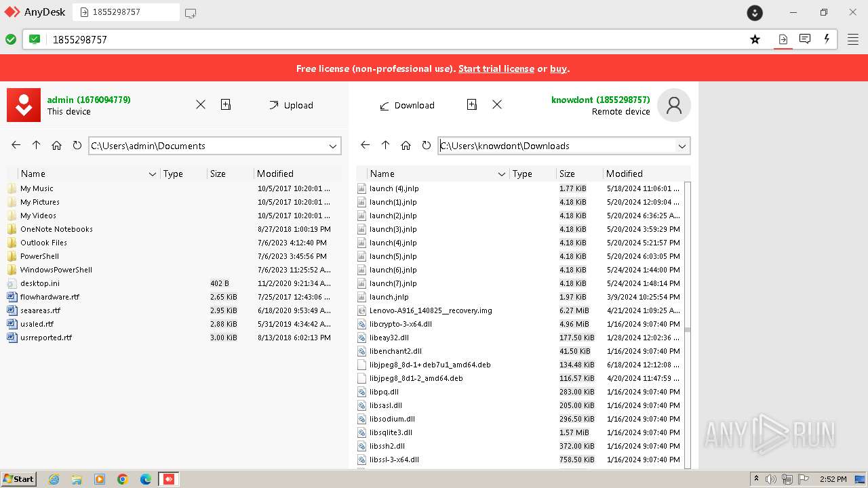Open the Windows Start menu
Image resolution: width=868 pixels, height=488 pixels.
pos(18,479)
